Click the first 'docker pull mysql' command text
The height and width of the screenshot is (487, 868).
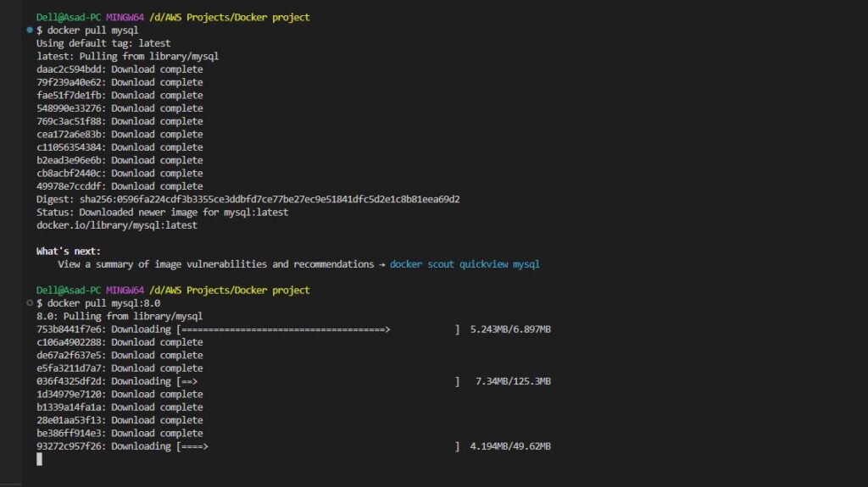pyautogui.click(x=92, y=30)
